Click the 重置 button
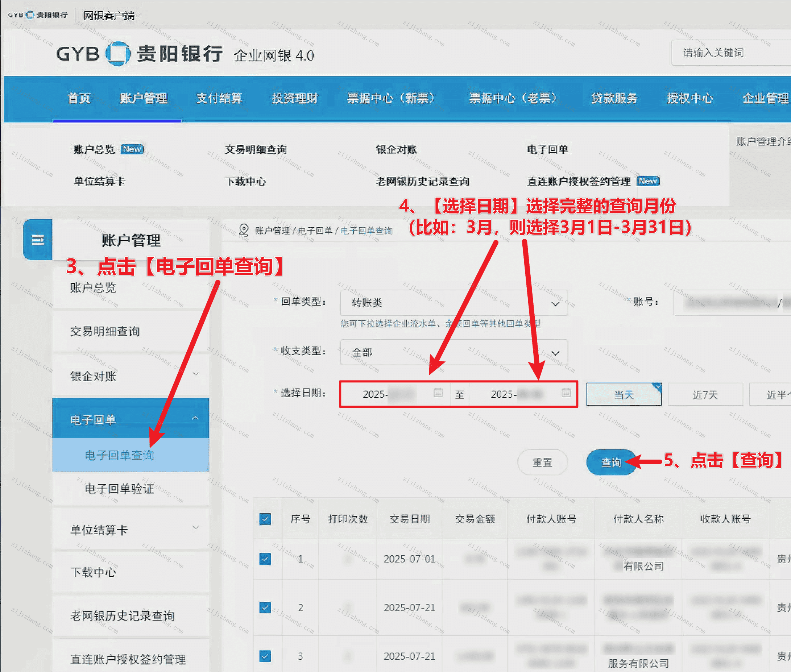791x672 pixels. [542, 462]
